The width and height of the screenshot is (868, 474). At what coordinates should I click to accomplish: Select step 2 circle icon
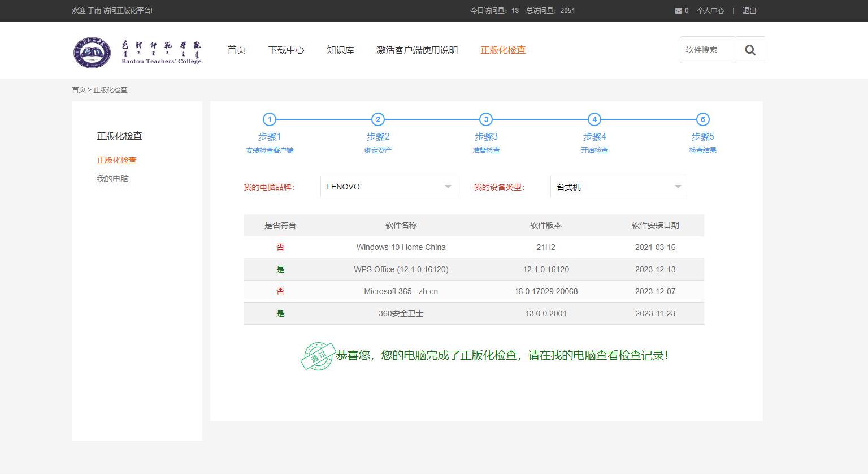[378, 119]
